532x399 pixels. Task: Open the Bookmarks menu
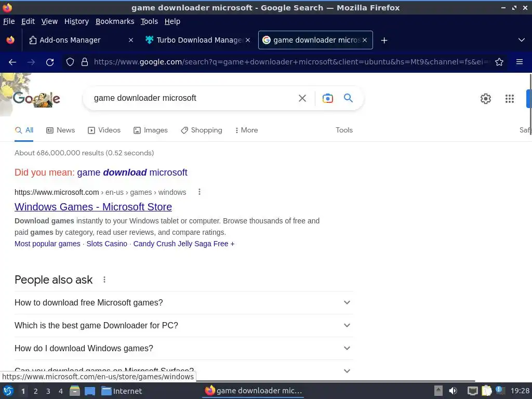[115, 21]
